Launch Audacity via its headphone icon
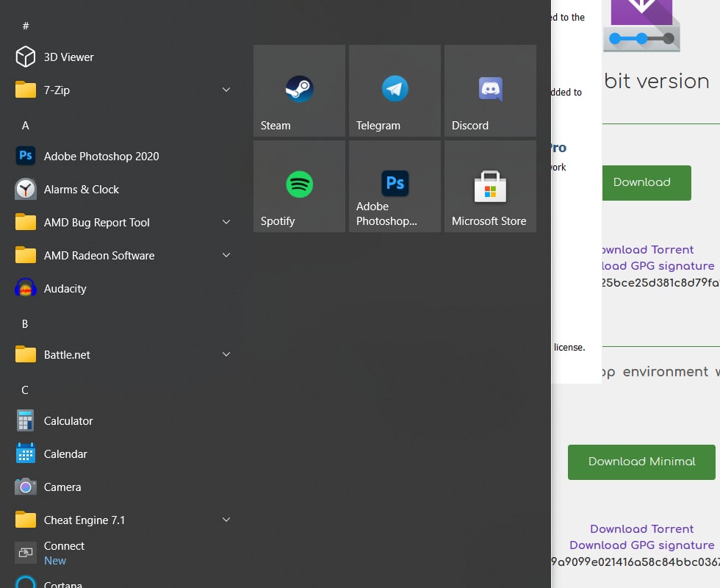 coord(25,288)
